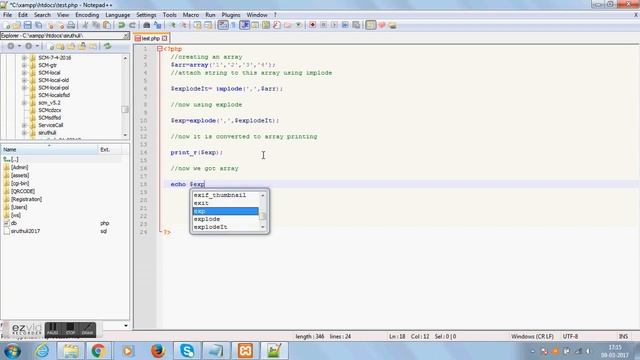Viewport: 640px width, 360px height.
Task: Open the Search menu
Action: tap(42, 15)
